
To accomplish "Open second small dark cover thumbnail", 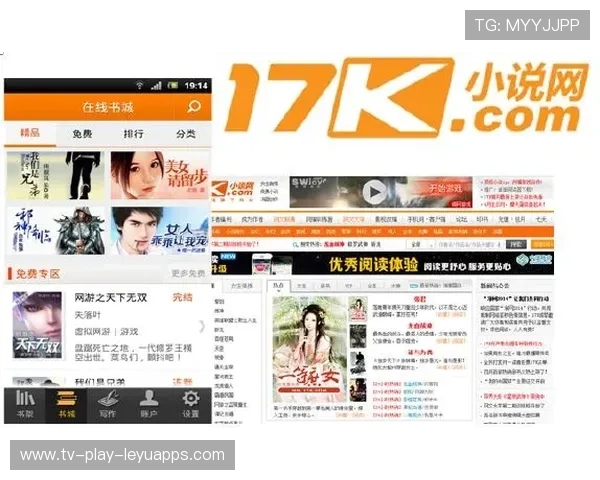I will pyautogui.click(x=358, y=336).
